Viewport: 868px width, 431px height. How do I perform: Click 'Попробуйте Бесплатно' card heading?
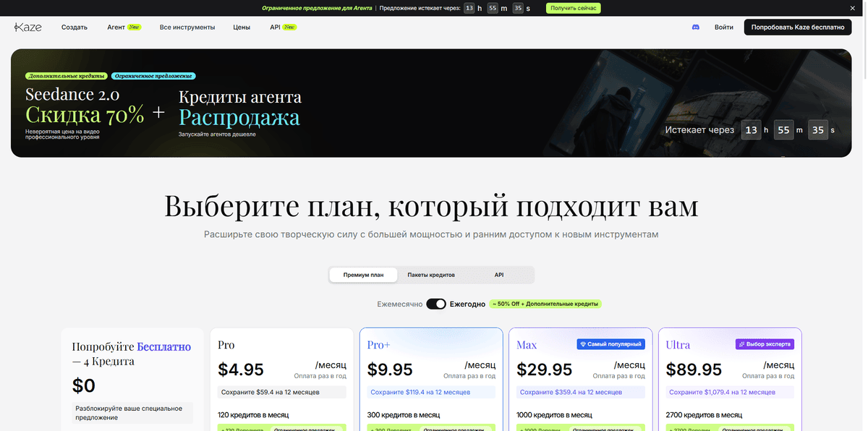132,354
